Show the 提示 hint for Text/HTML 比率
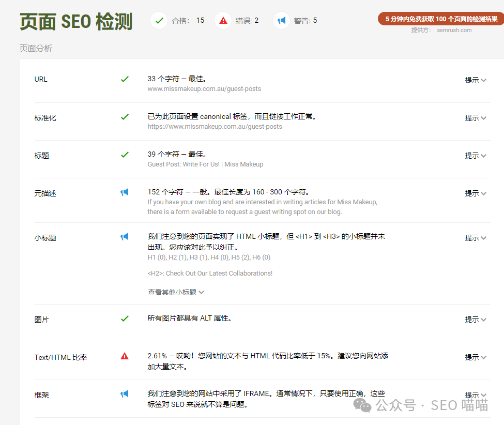The image size is (504, 425). click(x=475, y=357)
